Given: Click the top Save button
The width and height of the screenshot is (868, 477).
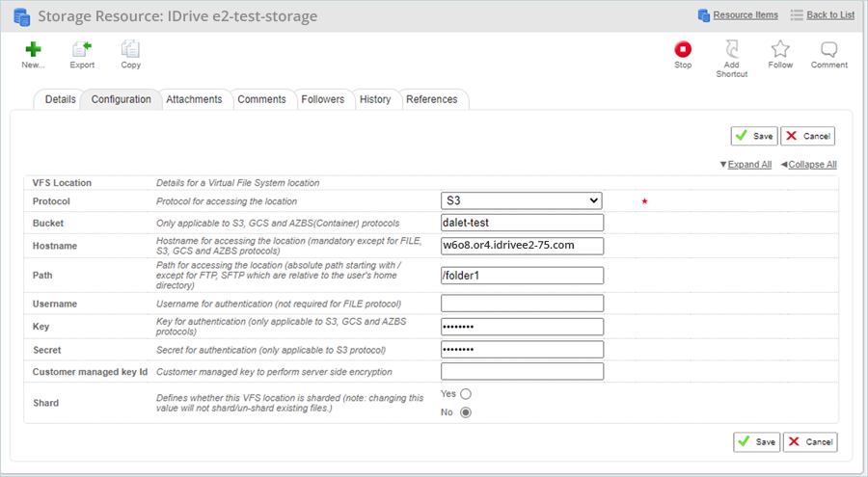Looking at the screenshot, I should click(754, 136).
